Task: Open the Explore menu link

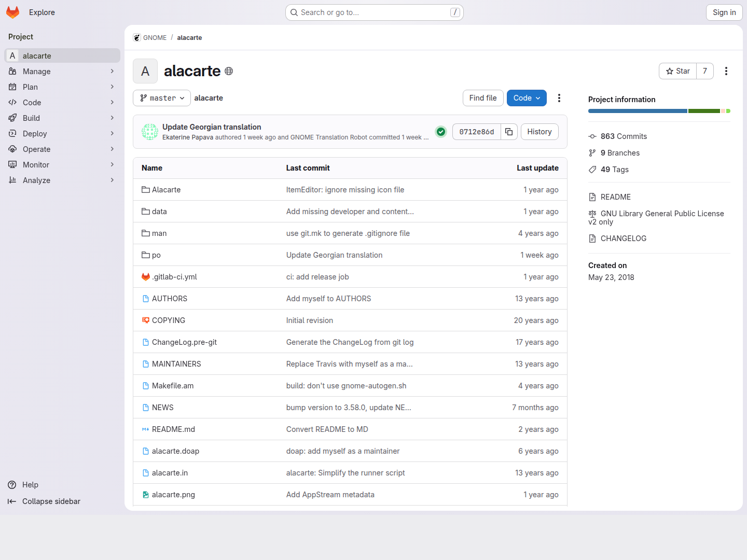Action: (x=42, y=12)
